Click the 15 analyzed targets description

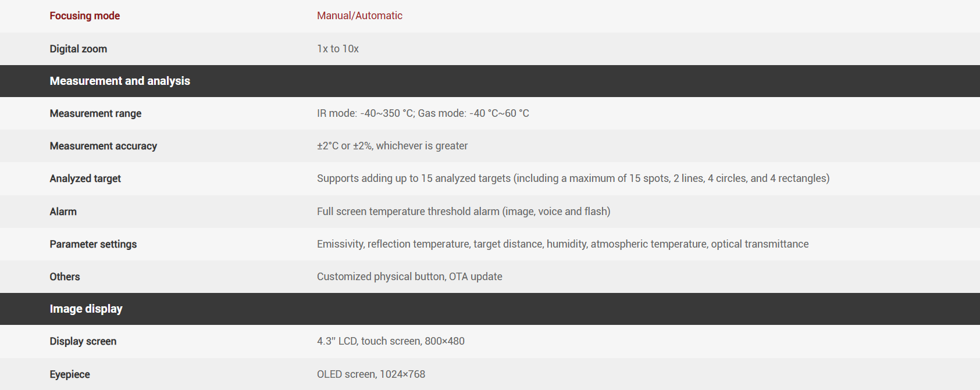click(x=573, y=178)
